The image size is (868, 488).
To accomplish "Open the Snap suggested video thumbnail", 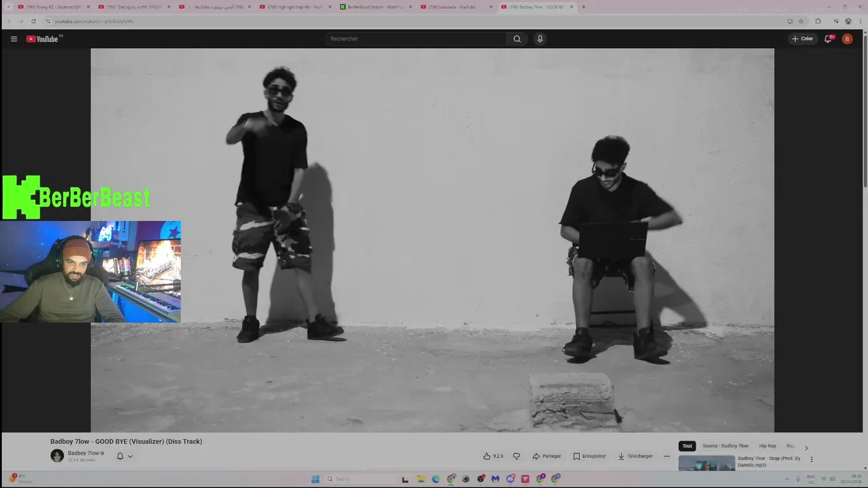I will [707, 463].
